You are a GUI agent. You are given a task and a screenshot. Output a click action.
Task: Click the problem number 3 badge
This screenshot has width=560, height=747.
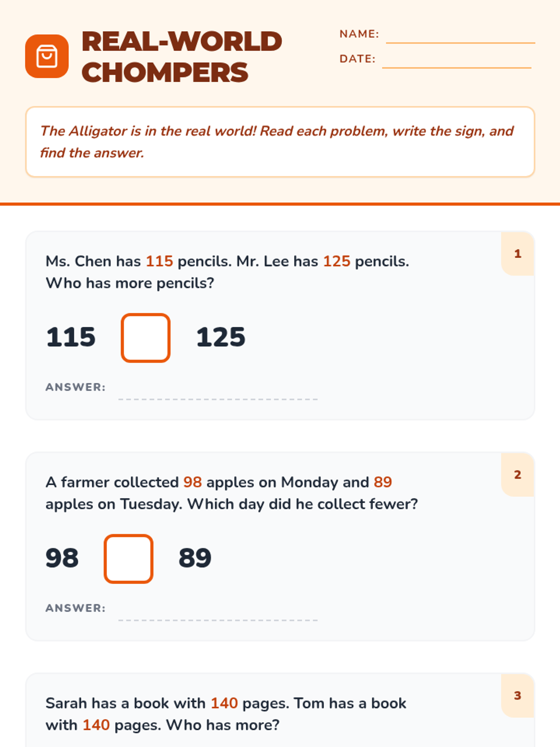518,696
